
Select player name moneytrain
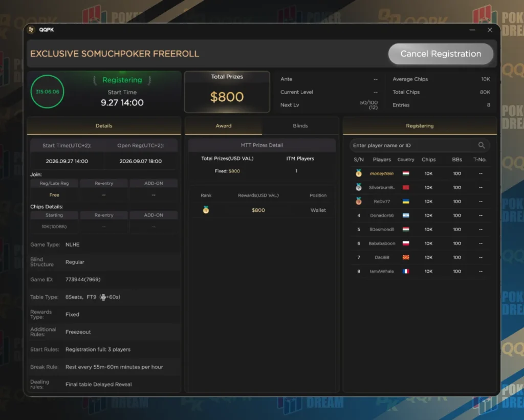click(382, 173)
